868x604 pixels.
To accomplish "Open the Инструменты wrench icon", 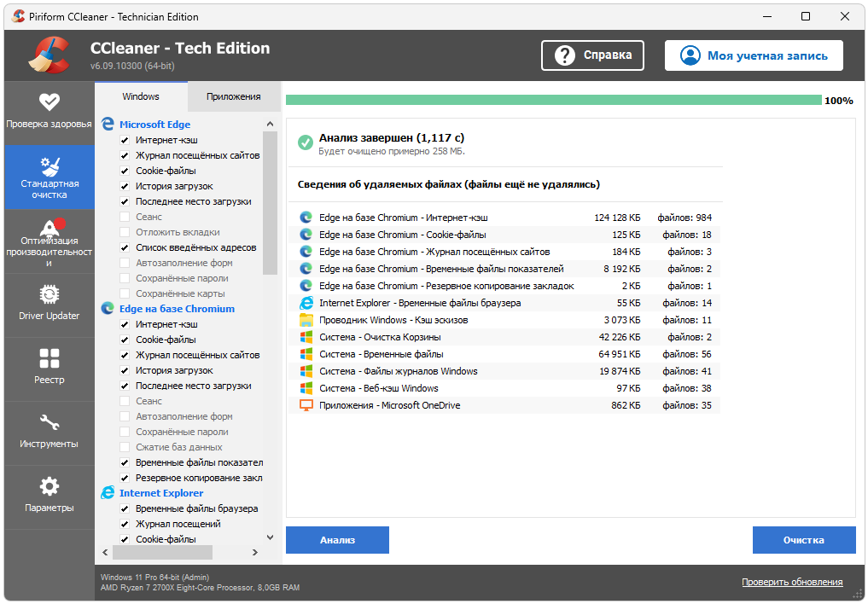I will [x=50, y=422].
